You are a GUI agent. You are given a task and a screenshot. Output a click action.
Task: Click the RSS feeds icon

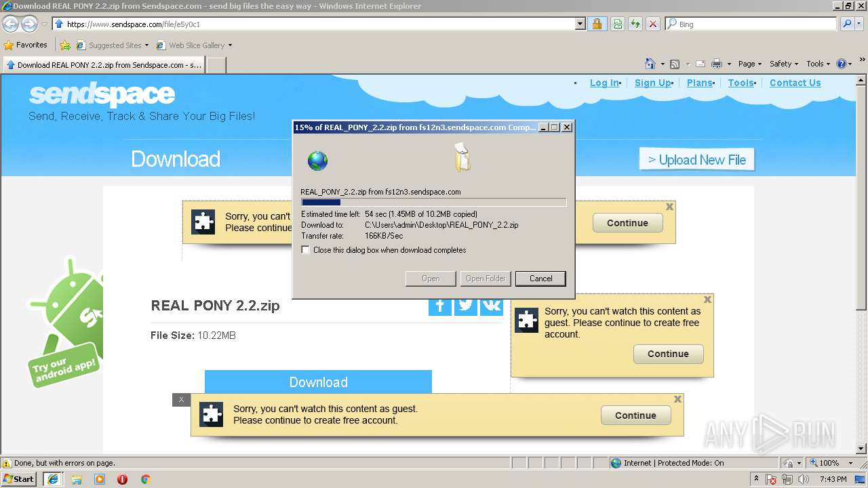click(675, 64)
